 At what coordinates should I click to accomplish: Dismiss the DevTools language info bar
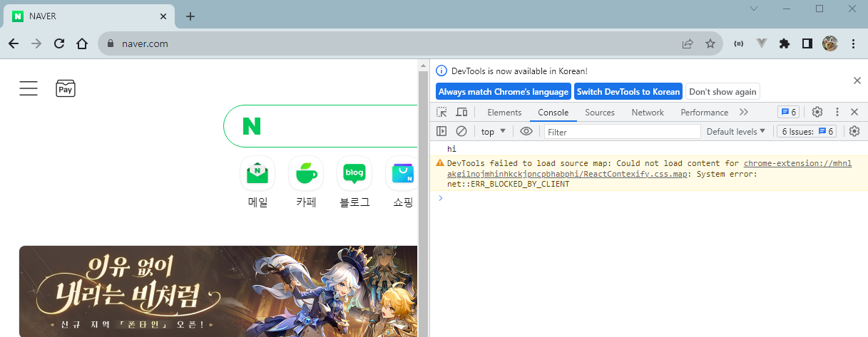[x=857, y=81]
